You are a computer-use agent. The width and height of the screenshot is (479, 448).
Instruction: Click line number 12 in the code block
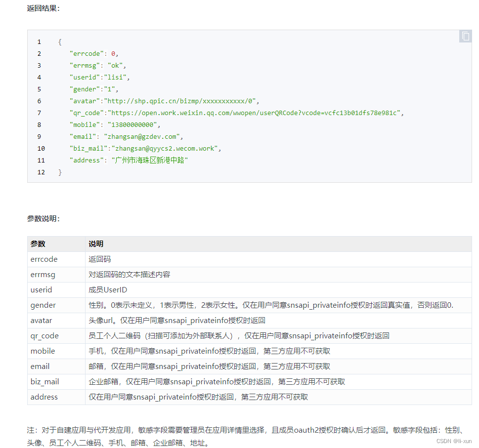(41, 172)
